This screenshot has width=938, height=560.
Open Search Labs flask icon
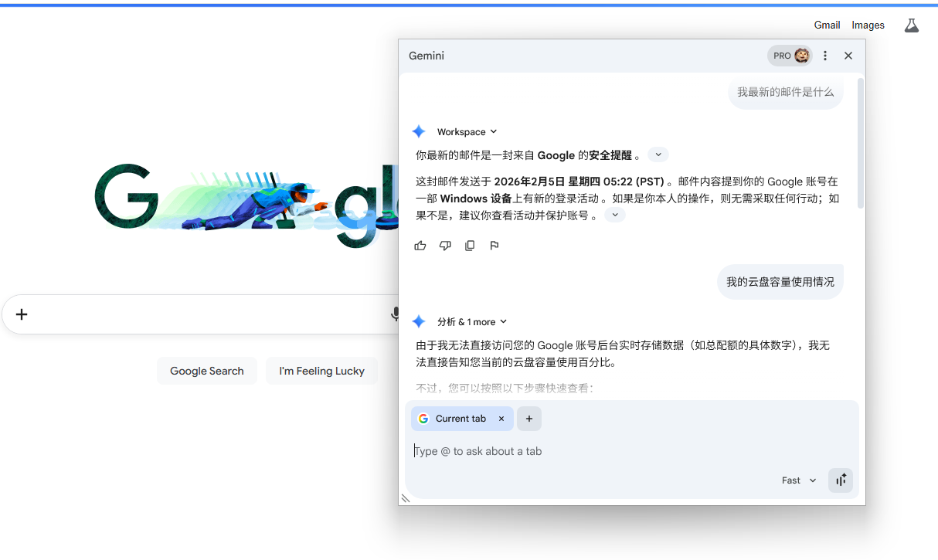(912, 25)
